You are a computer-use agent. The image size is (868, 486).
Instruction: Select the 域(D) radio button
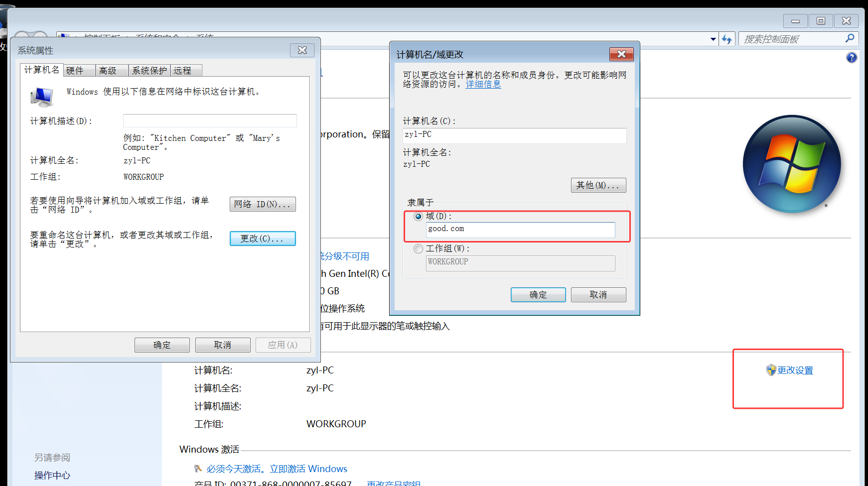coord(419,216)
